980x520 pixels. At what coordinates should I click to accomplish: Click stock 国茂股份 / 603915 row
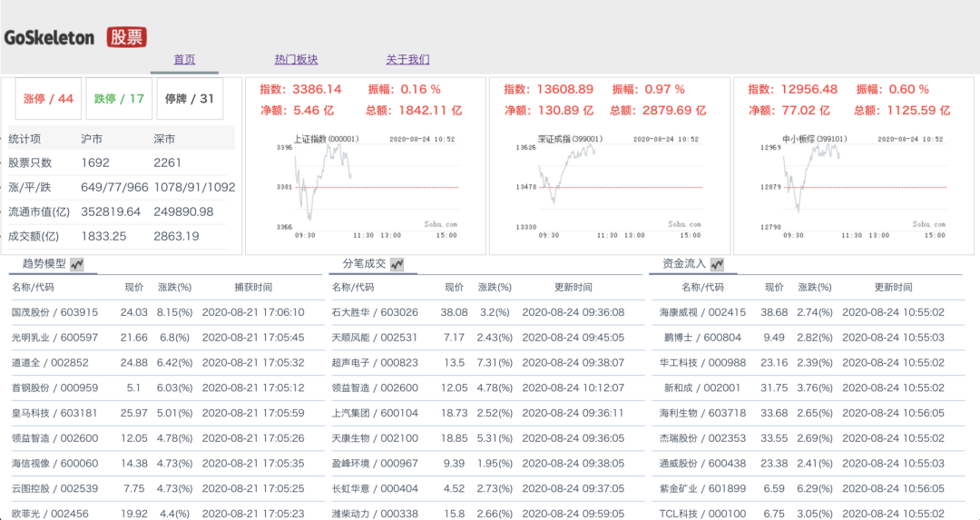(x=54, y=312)
